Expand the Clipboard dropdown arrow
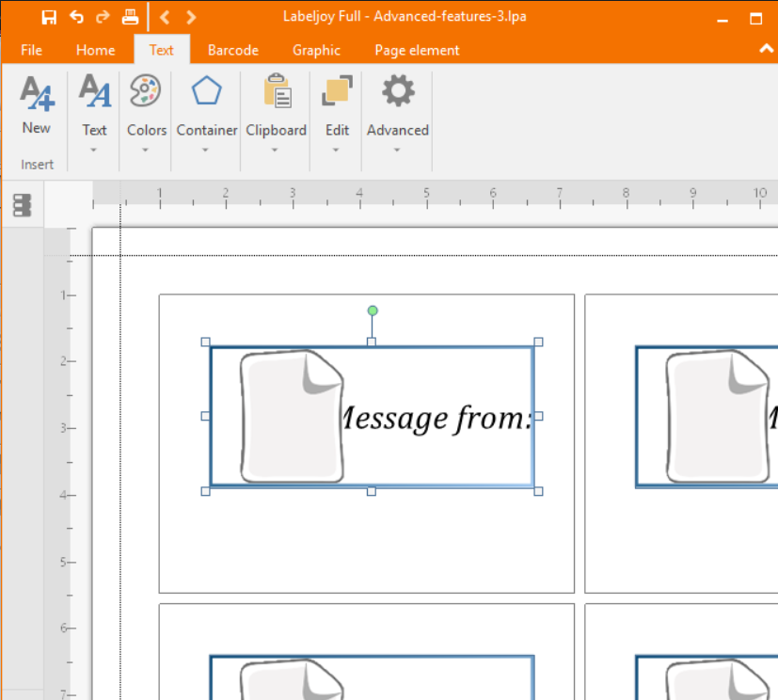The height and width of the screenshot is (700, 778). click(x=275, y=150)
